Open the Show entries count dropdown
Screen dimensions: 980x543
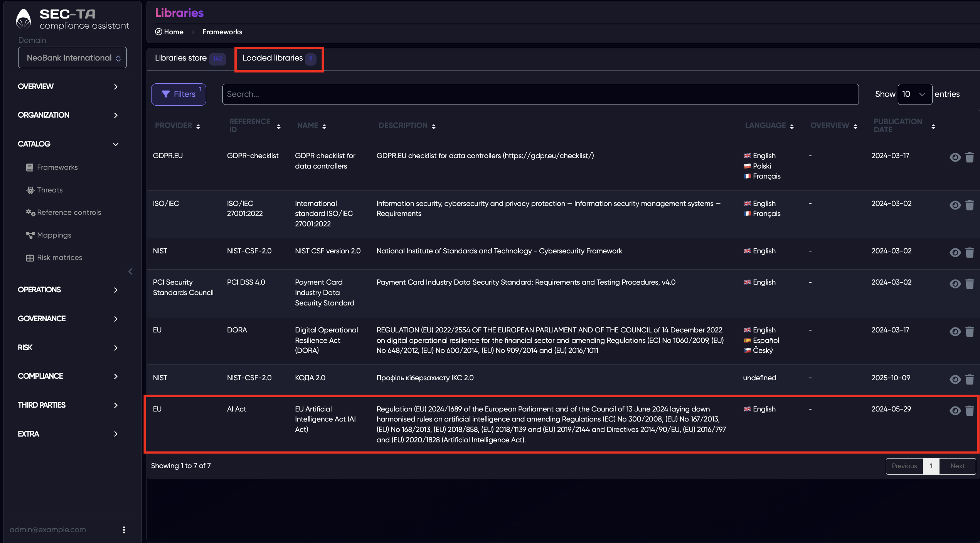point(915,94)
